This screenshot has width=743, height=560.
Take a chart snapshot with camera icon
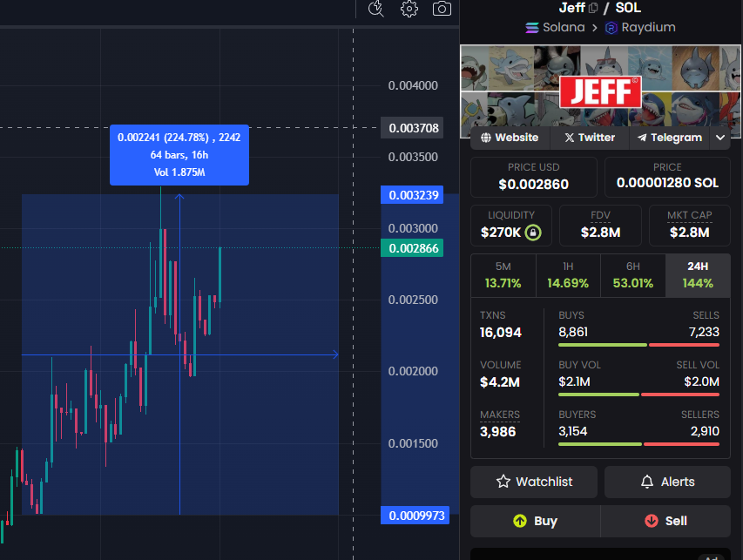click(x=442, y=9)
